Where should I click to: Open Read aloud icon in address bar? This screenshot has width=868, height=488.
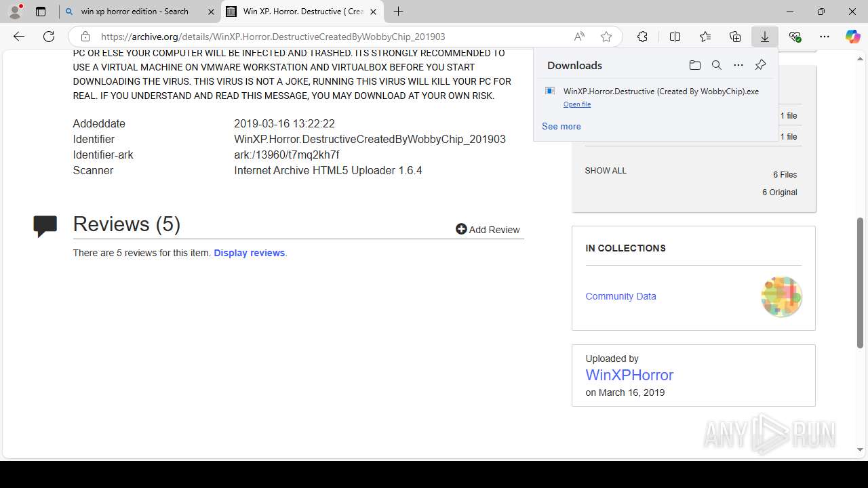point(579,37)
